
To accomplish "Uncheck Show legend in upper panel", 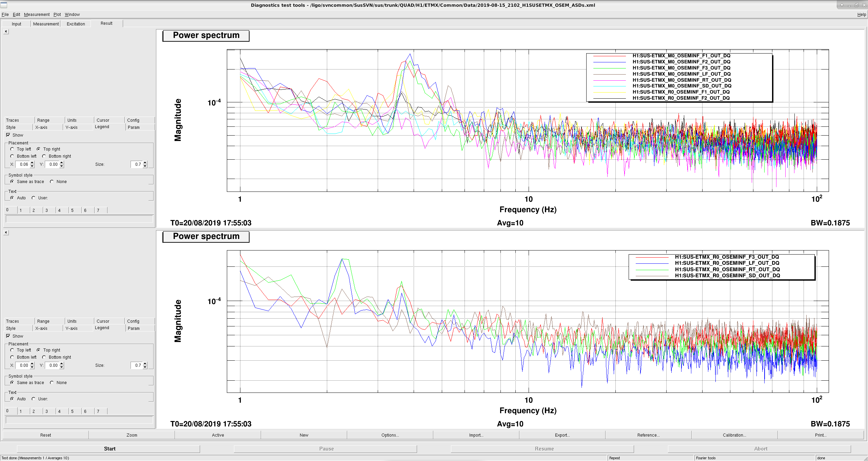I will coord(8,135).
